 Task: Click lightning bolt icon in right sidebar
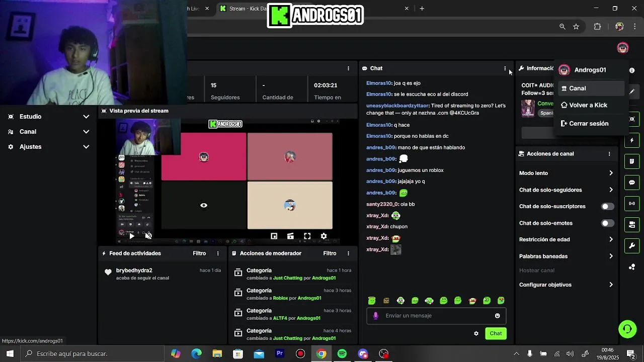tap(632, 140)
